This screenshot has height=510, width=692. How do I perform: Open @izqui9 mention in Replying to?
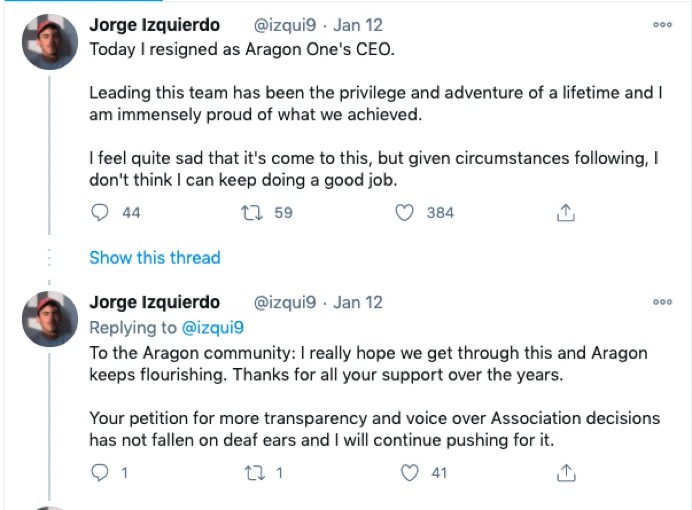tap(212, 327)
